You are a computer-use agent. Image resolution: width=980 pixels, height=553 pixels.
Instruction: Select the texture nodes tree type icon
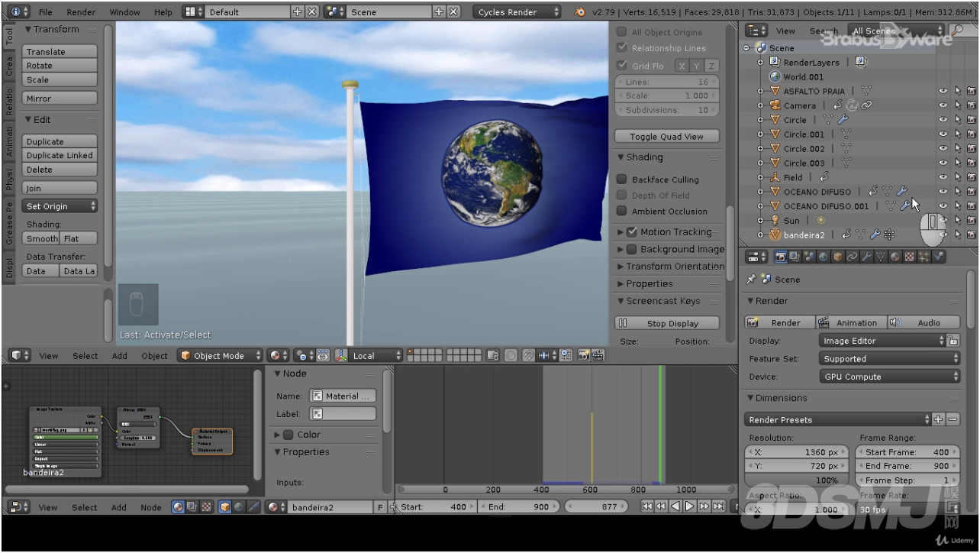coord(206,506)
